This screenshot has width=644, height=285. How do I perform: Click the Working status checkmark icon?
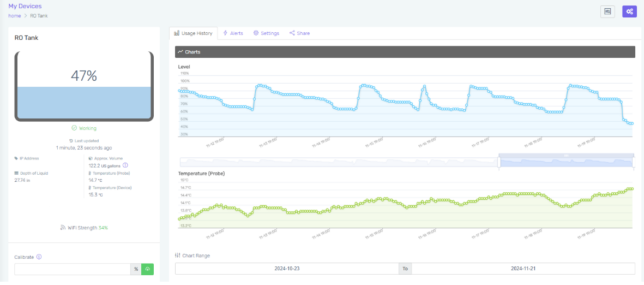74,128
